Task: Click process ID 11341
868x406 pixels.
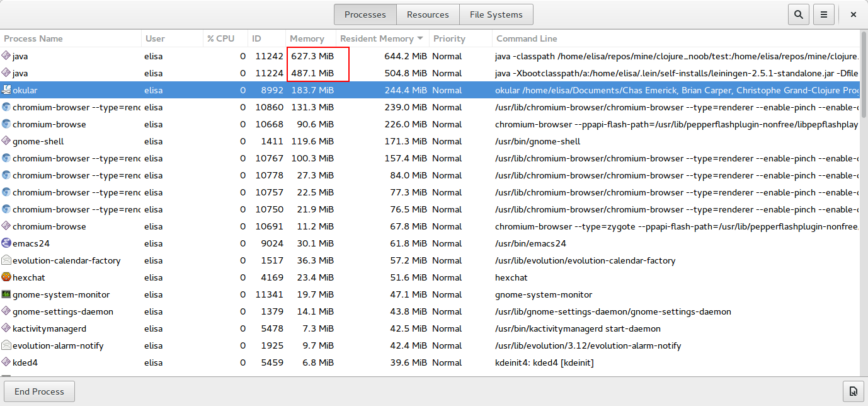Action: 270,294
